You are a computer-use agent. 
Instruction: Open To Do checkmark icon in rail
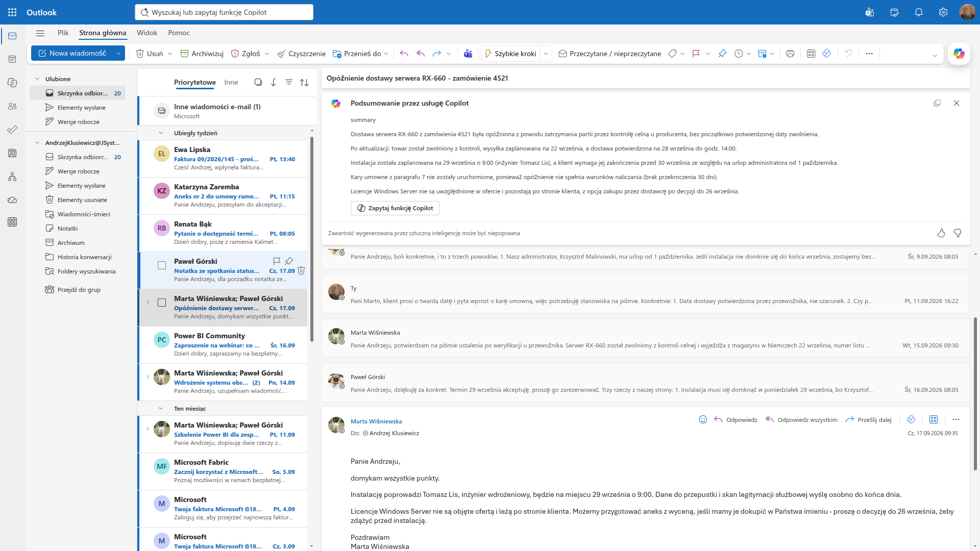click(12, 130)
